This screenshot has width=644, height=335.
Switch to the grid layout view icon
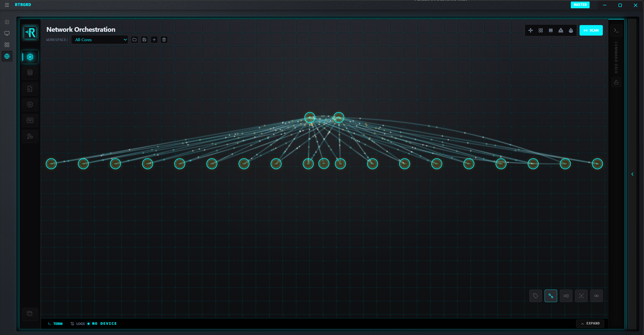541,30
